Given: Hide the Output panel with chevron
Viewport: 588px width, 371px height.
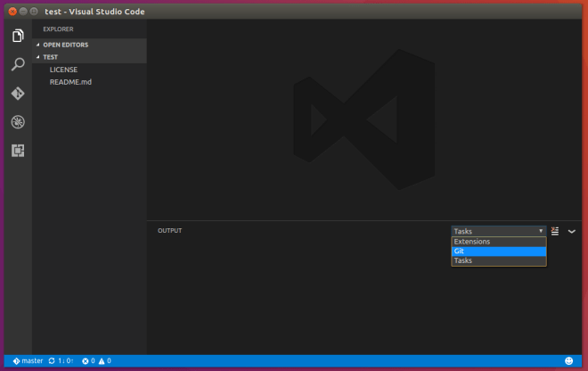Looking at the screenshot, I should coord(572,231).
